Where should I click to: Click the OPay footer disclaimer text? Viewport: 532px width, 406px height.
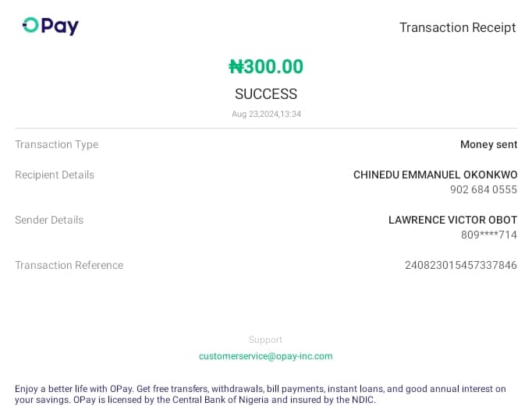pyautogui.click(x=261, y=394)
